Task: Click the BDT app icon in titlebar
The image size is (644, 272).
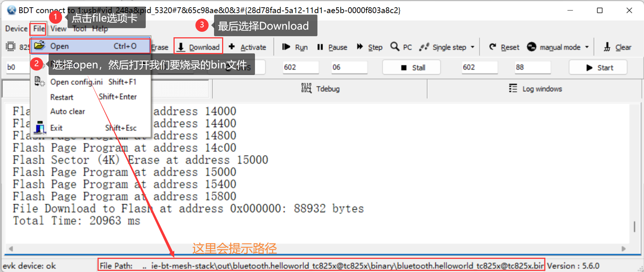Action: pos(11,10)
